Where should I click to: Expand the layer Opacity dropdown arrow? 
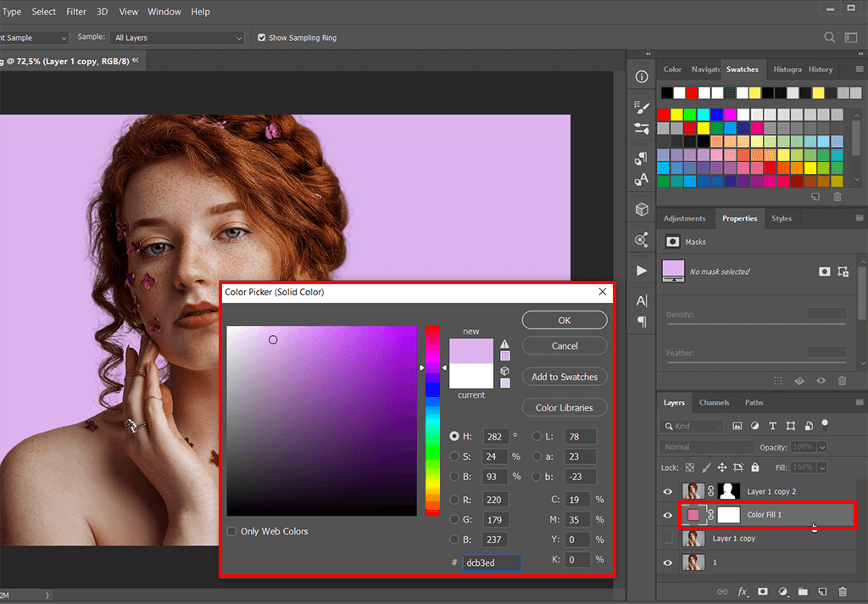click(x=822, y=447)
